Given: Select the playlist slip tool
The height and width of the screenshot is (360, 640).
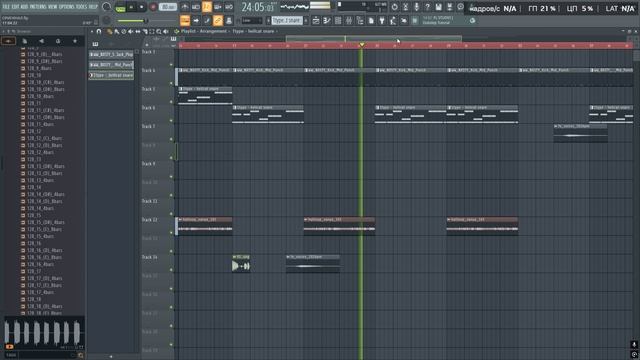Looking at the screenshot, I should click(x=138, y=31).
